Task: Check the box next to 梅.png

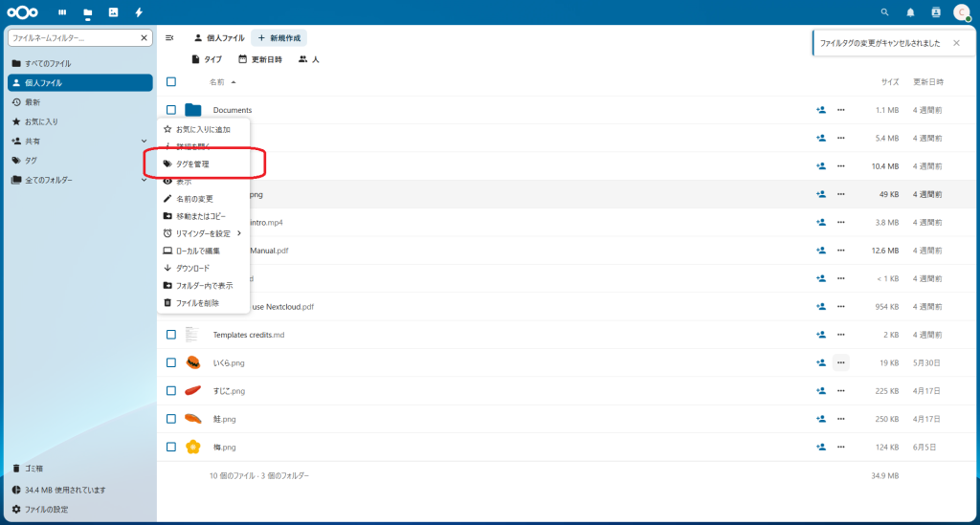Action: [x=171, y=447]
